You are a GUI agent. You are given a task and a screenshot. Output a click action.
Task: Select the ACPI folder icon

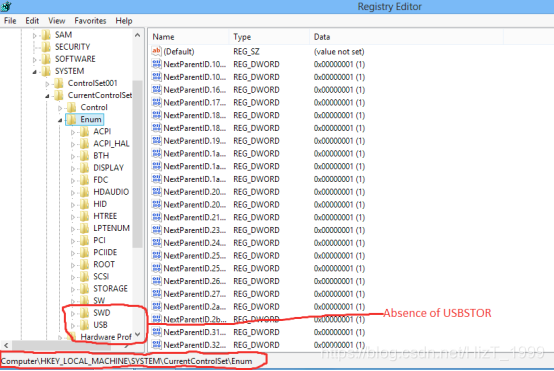tap(84, 131)
